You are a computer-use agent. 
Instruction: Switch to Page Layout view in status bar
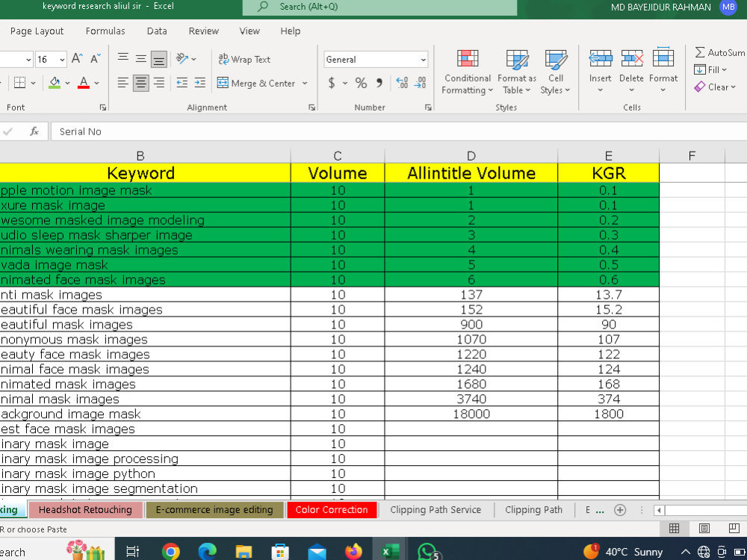click(704, 528)
